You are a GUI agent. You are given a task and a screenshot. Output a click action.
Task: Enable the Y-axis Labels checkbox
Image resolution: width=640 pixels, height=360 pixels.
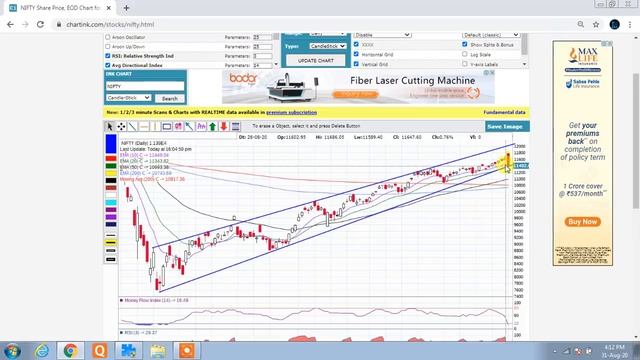click(x=464, y=64)
